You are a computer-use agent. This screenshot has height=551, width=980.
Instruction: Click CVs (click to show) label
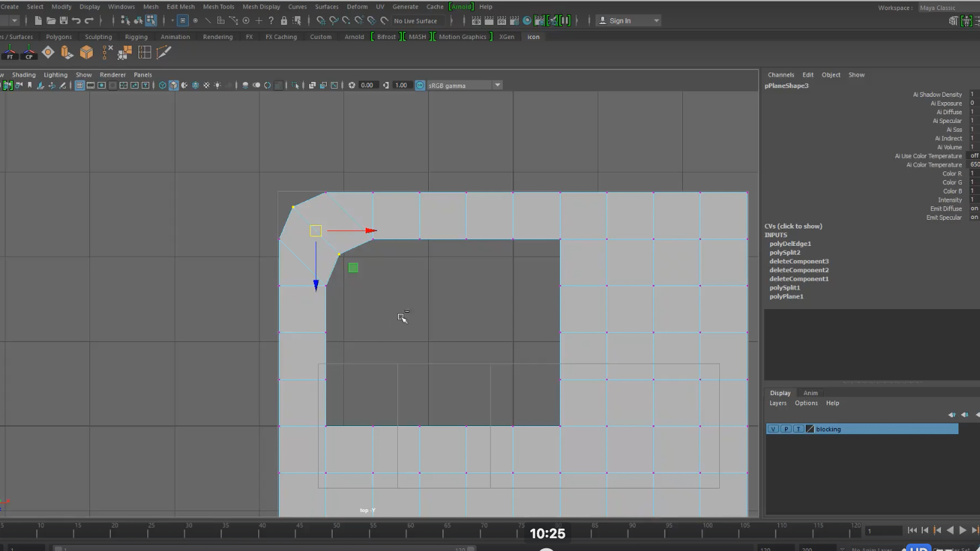[x=793, y=226]
